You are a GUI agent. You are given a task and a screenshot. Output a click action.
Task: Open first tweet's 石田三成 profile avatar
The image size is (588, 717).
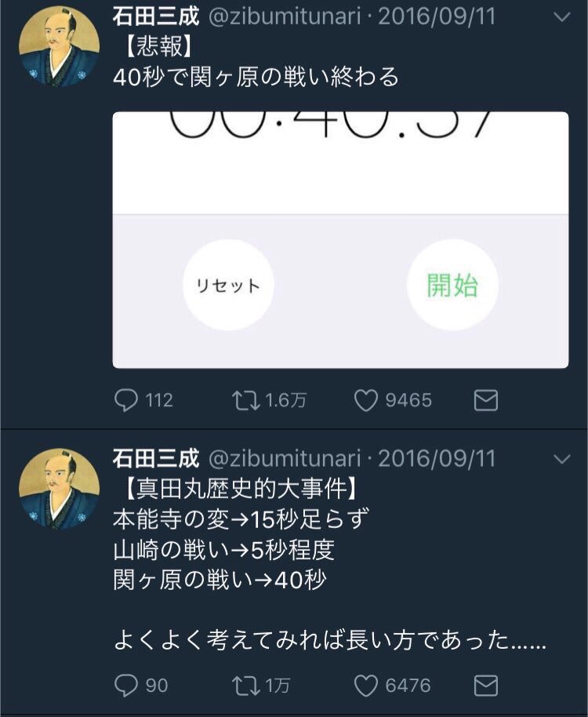click(59, 46)
